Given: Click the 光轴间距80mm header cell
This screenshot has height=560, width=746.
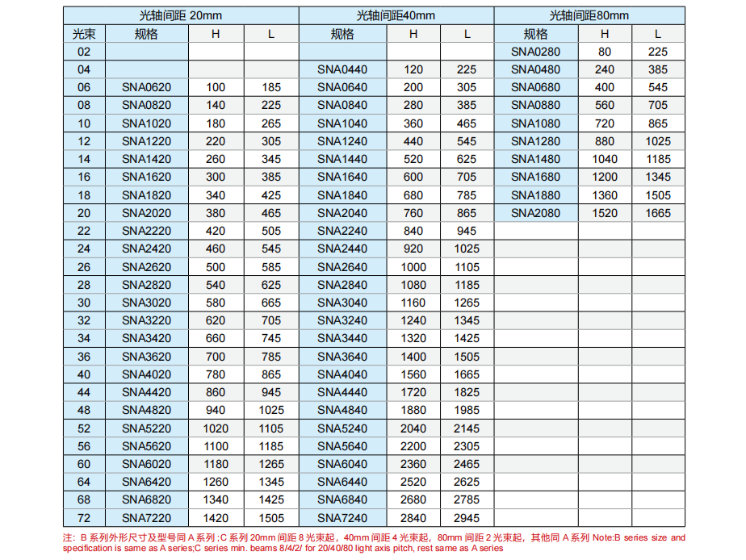Looking at the screenshot, I should [x=589, y=15].
